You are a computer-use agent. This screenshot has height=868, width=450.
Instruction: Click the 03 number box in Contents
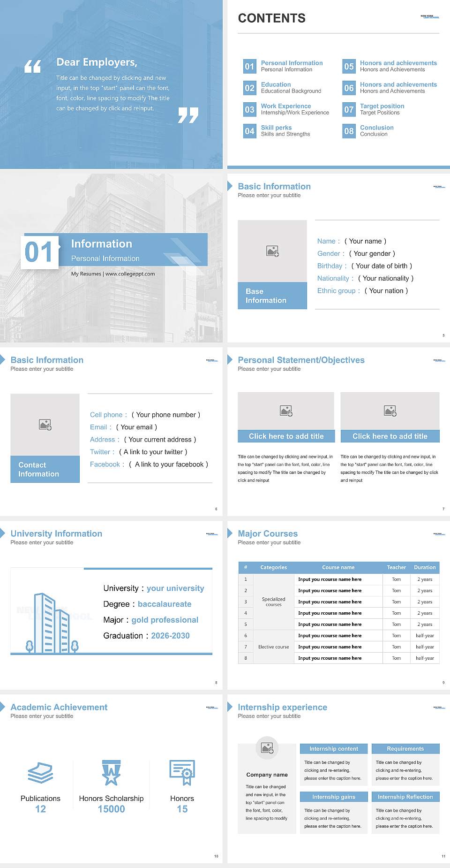tap(250, 109)
